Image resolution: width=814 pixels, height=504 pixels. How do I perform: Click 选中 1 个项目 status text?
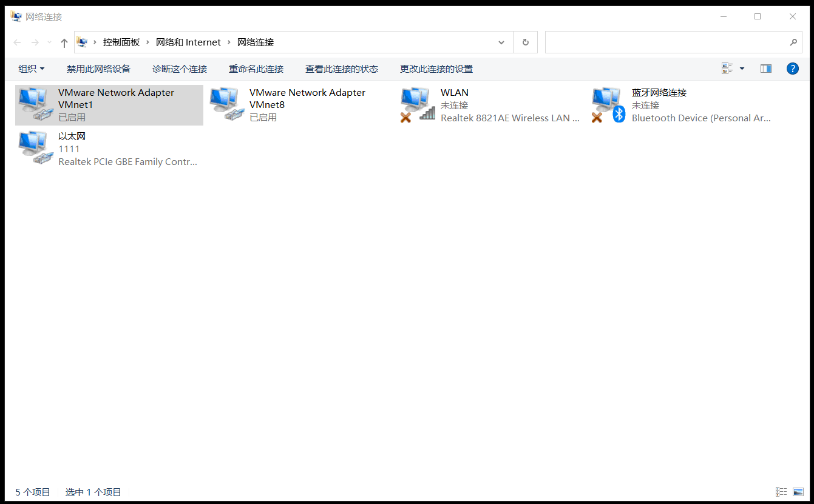[x=93, y=492]
